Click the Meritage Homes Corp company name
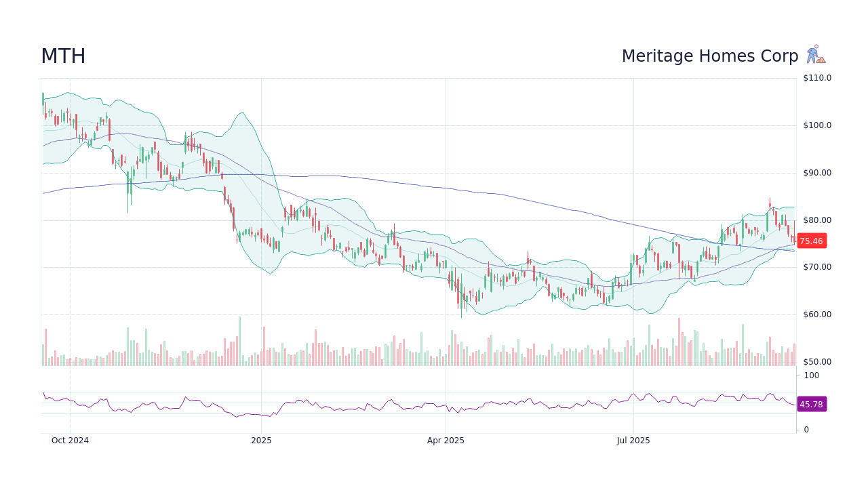 pos(709,56)
